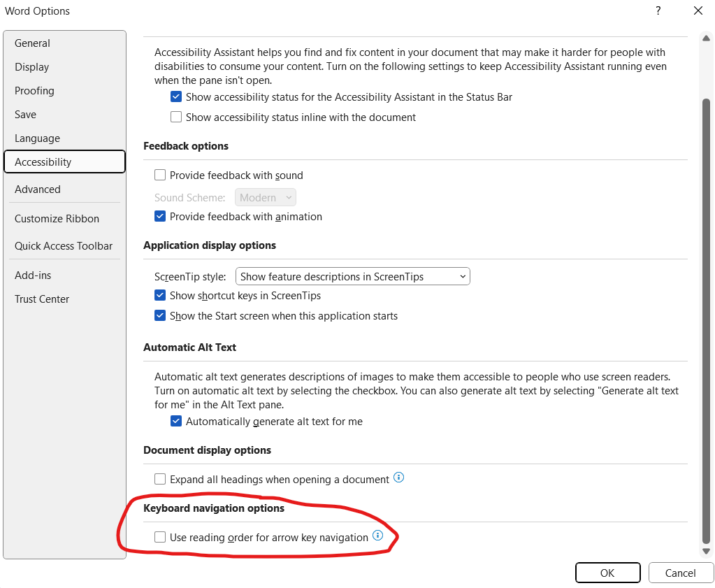The height and width of the screenshot is (588, 715).
Task: Check Provide feedback with sound
Action: coord(160,175)
